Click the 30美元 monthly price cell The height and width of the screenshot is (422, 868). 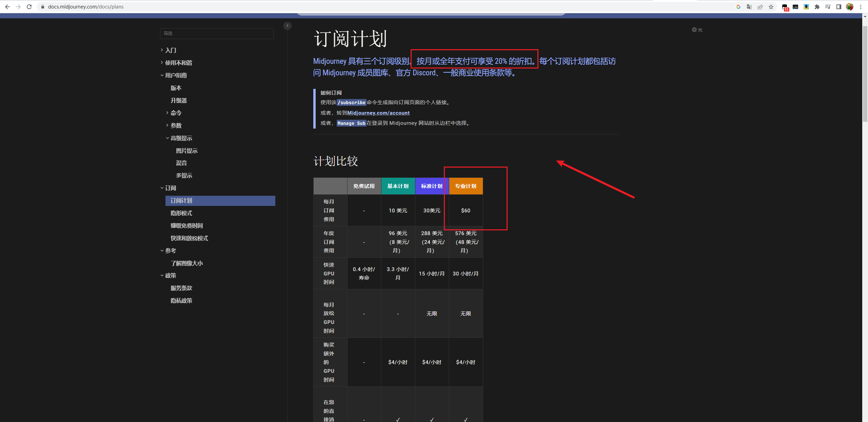(432, 210)
